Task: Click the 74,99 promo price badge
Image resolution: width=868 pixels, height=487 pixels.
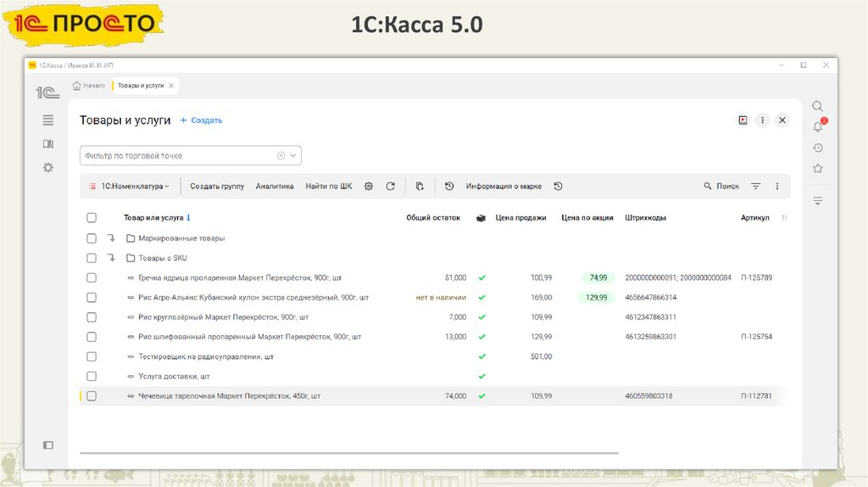Action: coord(598,278)
